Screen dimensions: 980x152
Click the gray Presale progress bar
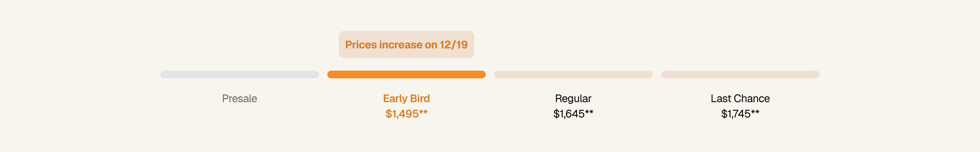240,74
